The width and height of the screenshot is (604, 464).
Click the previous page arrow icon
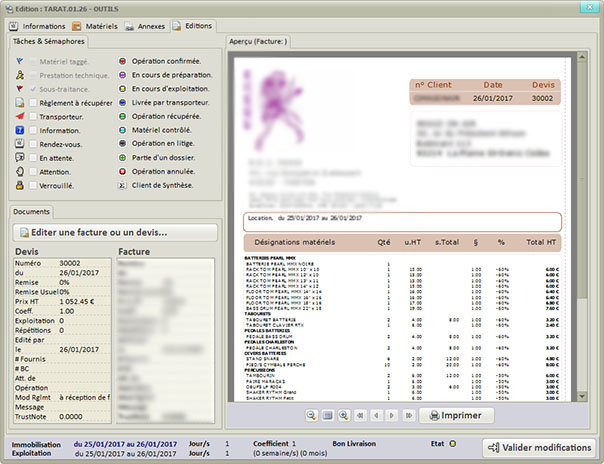click(x=377, y=415)
